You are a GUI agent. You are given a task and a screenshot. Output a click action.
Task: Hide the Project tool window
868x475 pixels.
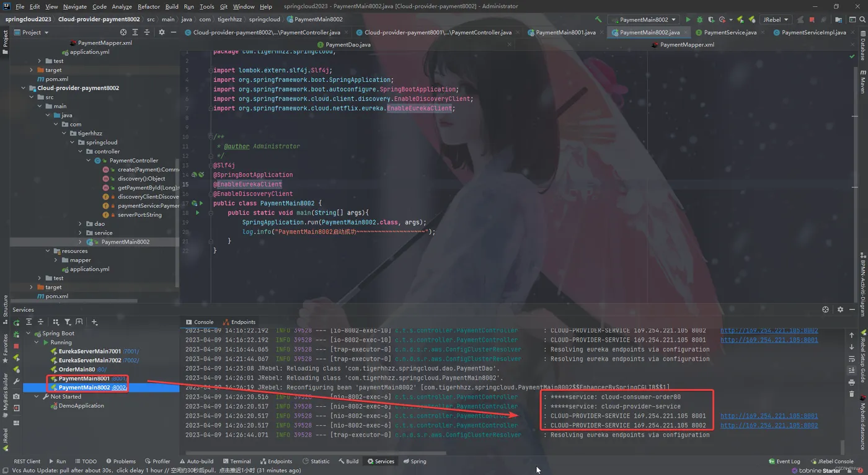[x=173, y=32]
